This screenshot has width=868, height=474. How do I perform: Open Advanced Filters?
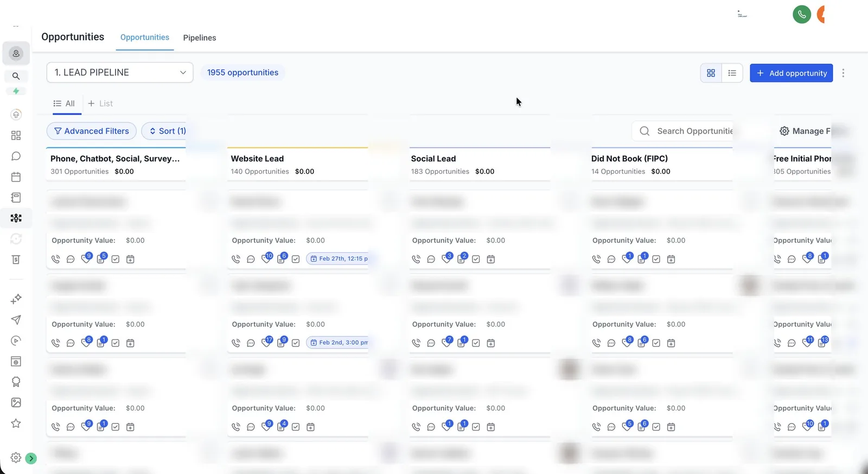click(92, 131)
